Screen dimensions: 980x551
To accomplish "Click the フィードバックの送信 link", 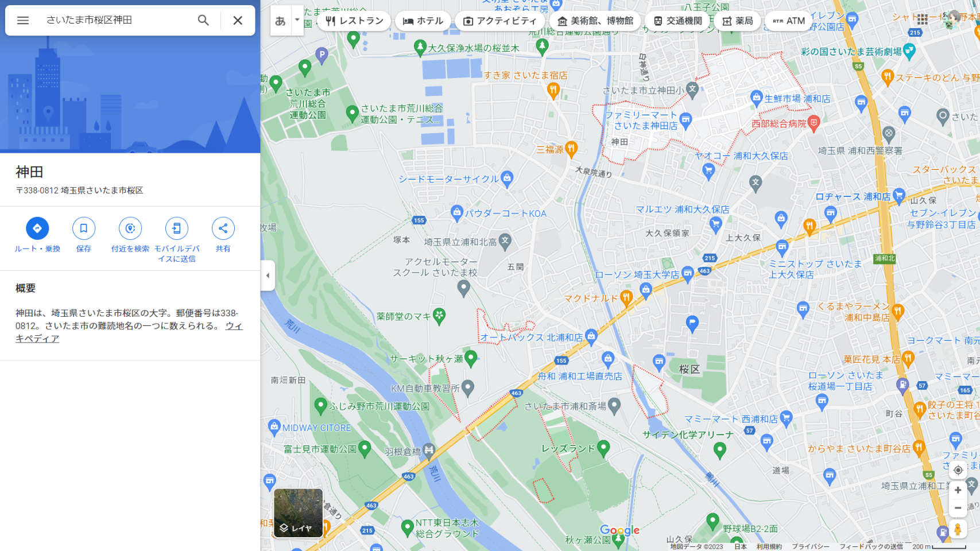I will tap(871, 546).
